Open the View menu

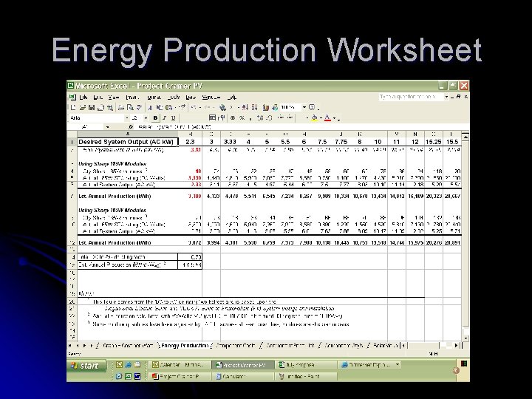pos(114,97)
